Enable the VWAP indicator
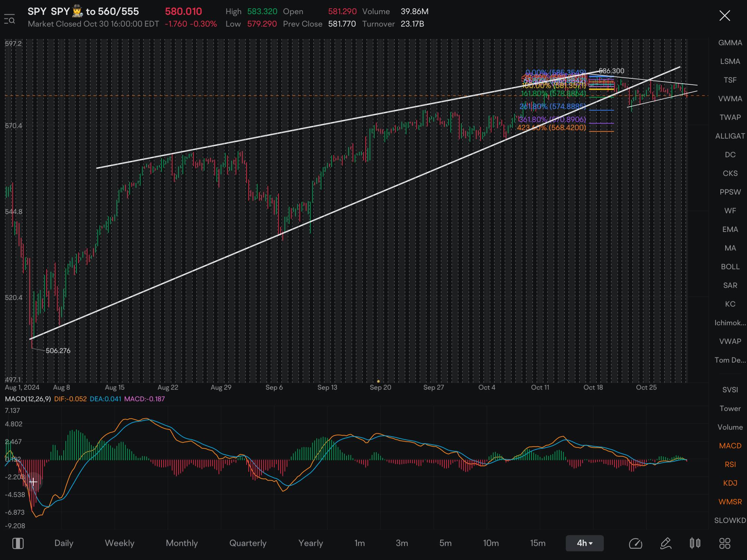This screenshot has height=560, width=747. coord(730,342)
